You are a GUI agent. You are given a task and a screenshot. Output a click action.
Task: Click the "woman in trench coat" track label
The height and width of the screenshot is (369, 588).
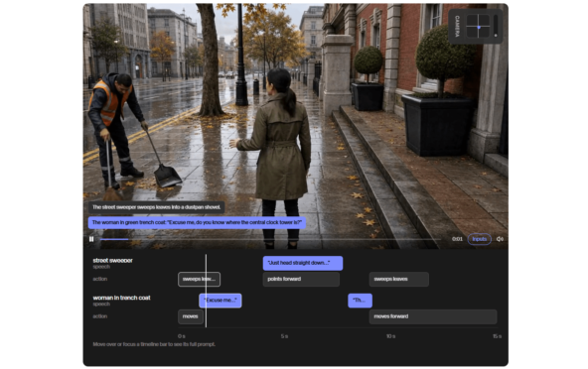pos(121,298)
